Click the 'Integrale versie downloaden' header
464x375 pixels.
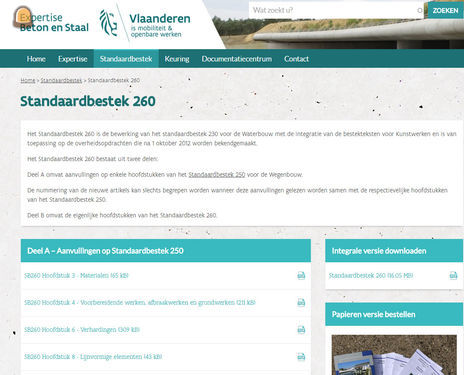pyautogui.click(x=394, y=251)
